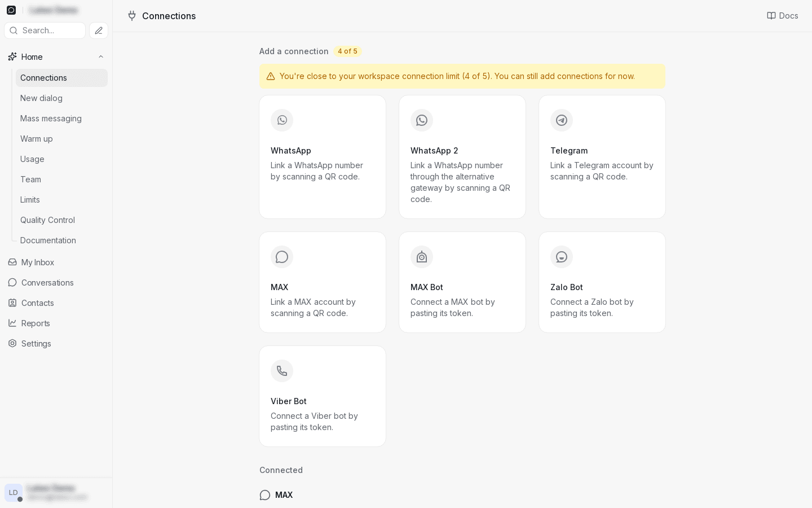Choose the Viber Bot connection card
Viewport: 812px width, 508px height.
point(323,396)
